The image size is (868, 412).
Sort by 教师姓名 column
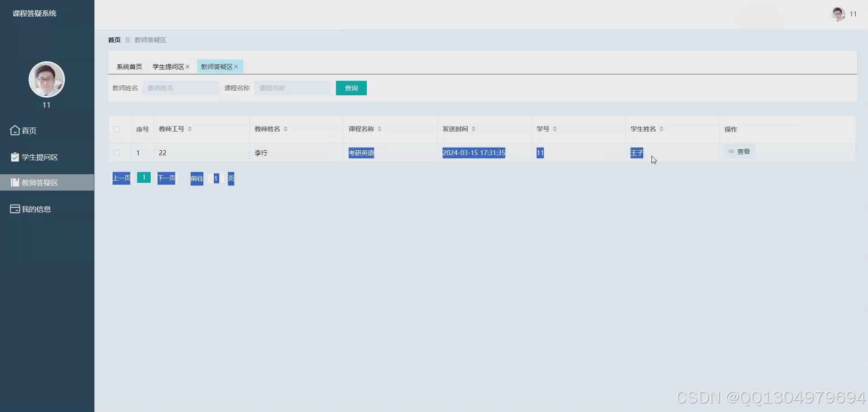(286, 129)
